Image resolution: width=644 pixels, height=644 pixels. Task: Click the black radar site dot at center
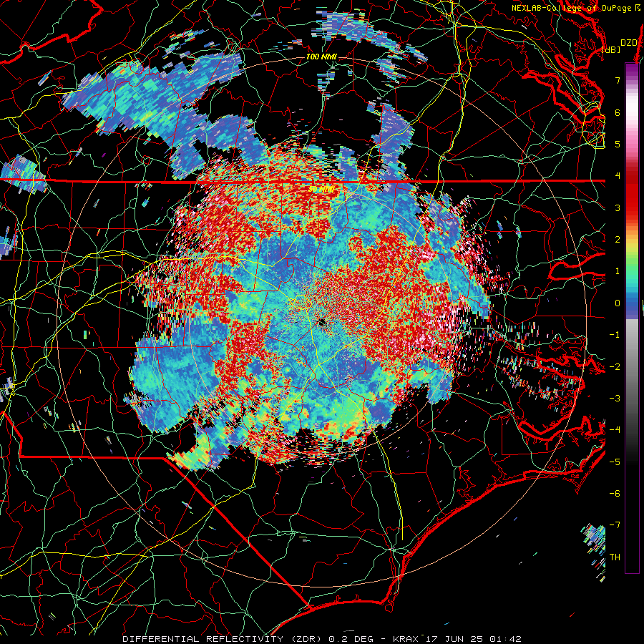pos(322,323)
